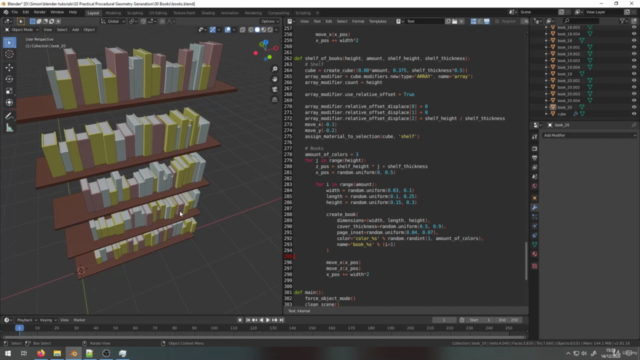Open viewport shading options dropdown arrow
Viewport: 640px width, 360px height.
(x=277, y=30)
